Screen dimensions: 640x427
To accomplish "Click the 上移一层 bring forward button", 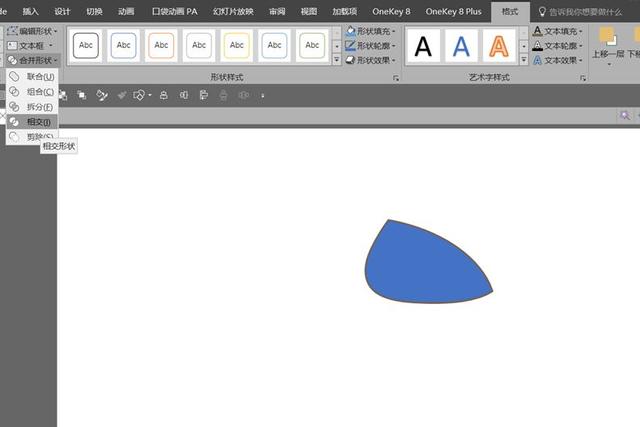I will (608, 46).
